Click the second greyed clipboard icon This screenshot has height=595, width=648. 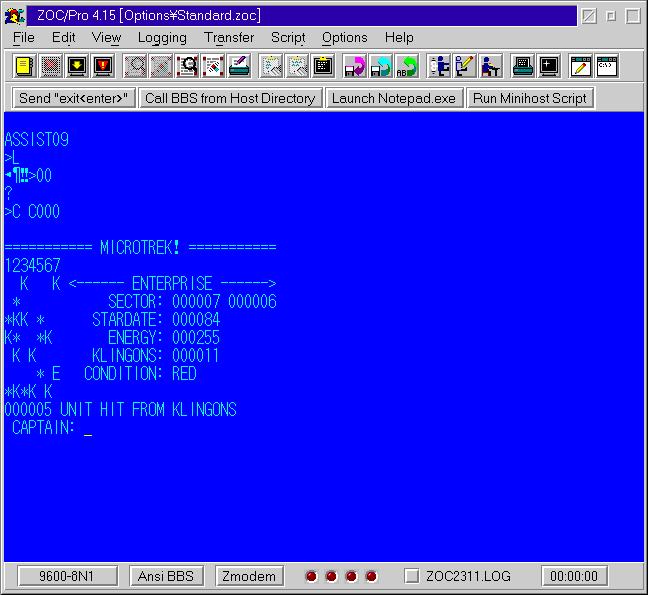[297, 66]
